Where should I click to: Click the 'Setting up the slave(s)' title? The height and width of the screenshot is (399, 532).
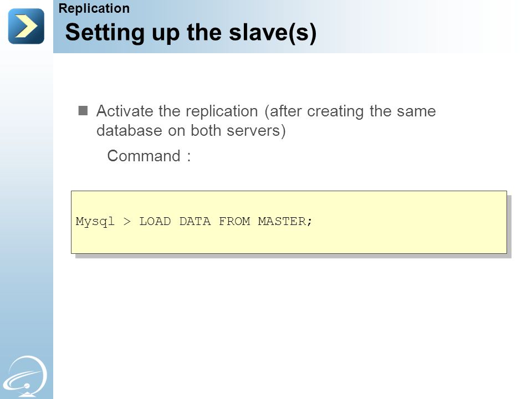tap(191, 33)
